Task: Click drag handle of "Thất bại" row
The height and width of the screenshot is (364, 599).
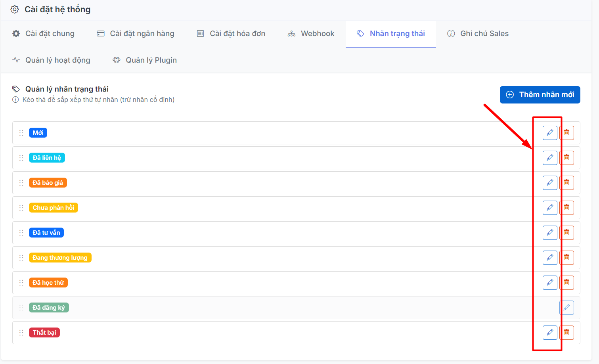Action: (x=21, y=333)
